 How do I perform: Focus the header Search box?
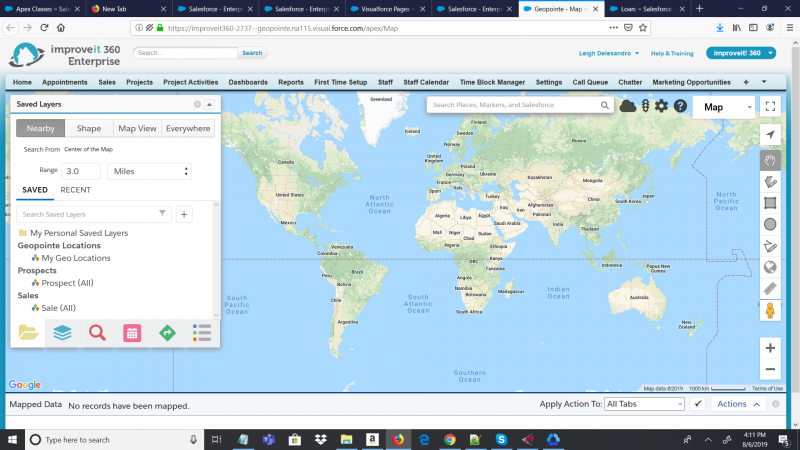(185, 53)
